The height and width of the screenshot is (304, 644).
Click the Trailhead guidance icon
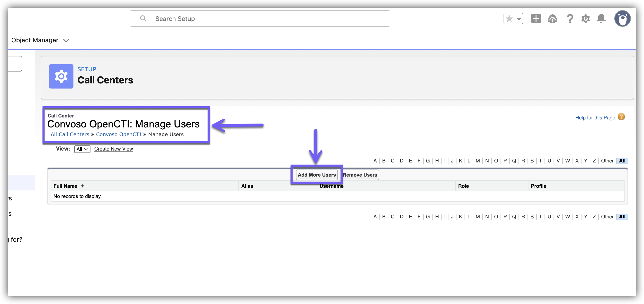coord(553,19)
